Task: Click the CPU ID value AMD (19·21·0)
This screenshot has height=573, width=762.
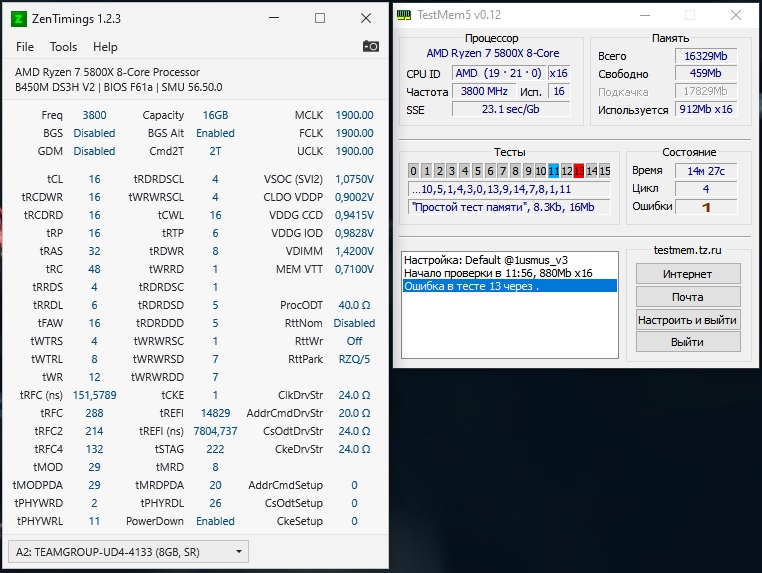Action: click(498, 73)
